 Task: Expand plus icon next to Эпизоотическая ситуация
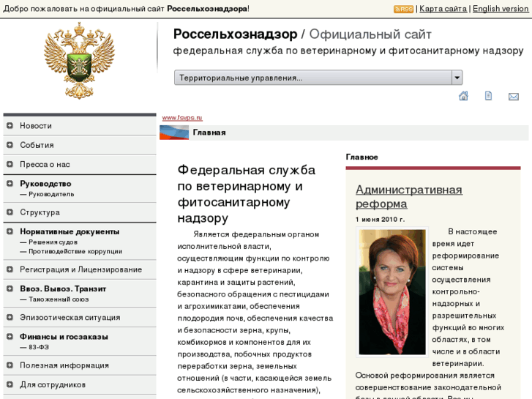(x=10, y=317)
